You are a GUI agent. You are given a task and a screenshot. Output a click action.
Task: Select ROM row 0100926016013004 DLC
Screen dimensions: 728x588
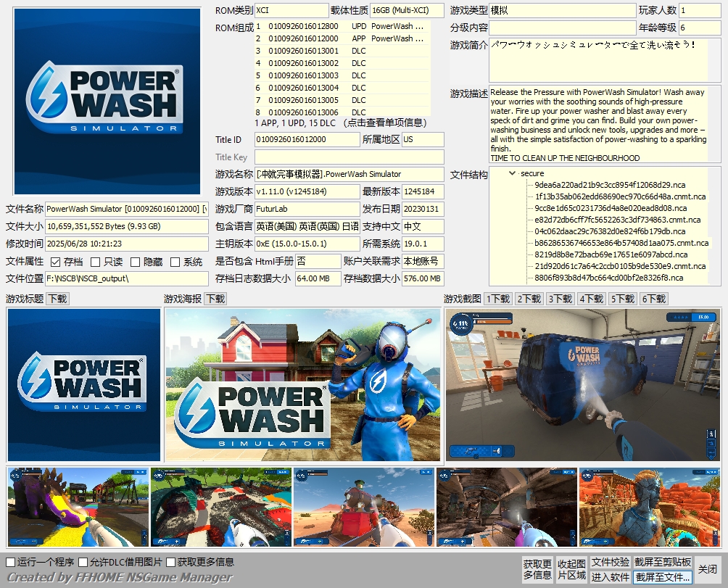coord(343,88)
